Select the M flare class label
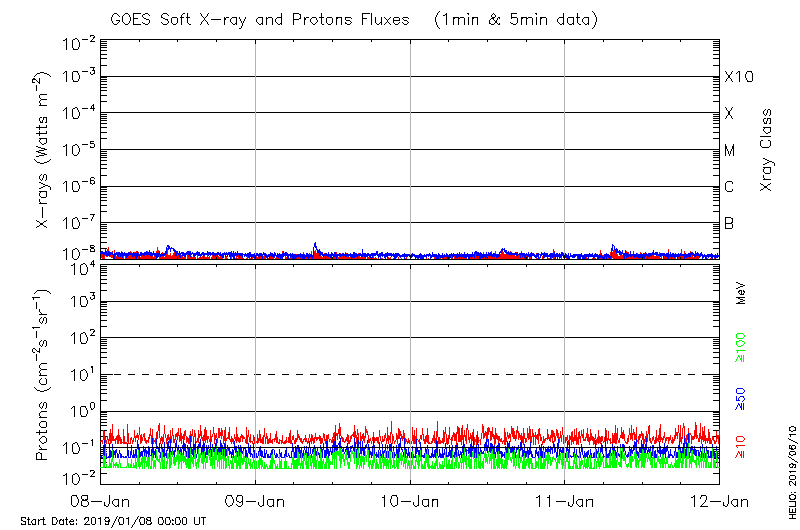This screenshot has width=800, height=530. click(730, 151)
